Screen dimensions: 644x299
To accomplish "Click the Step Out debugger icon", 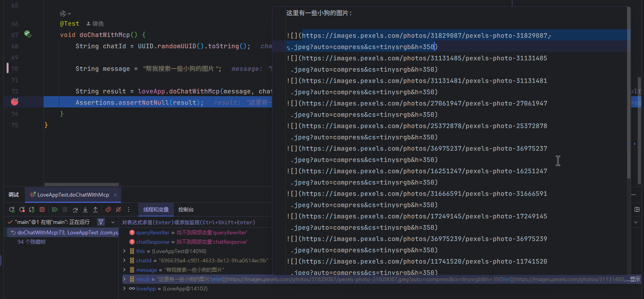I will point(95,209).
